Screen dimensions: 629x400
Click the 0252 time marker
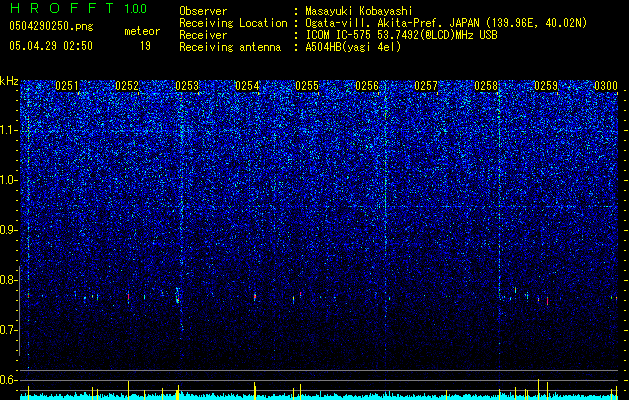point(127,86)
